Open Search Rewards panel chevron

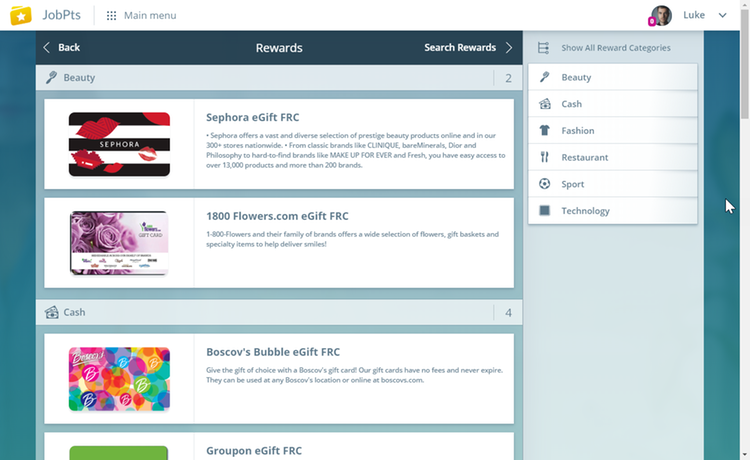point(508,47)
